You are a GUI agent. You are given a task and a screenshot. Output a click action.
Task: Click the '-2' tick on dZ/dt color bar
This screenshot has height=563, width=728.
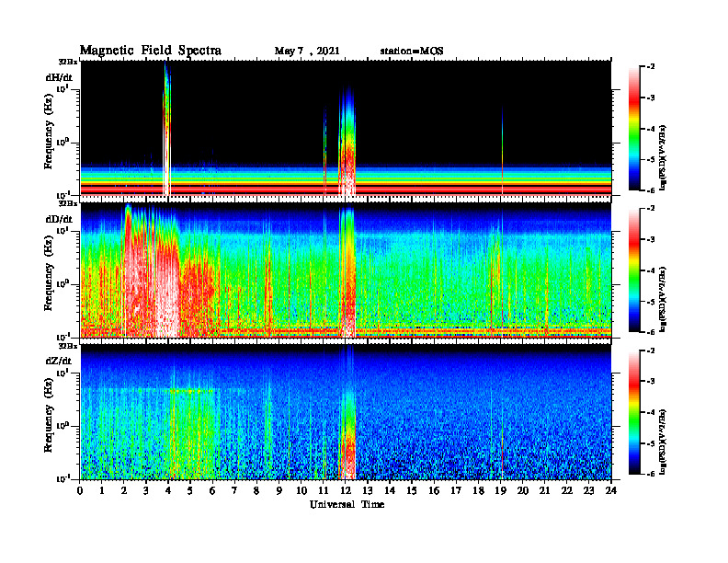pos(650,350)
